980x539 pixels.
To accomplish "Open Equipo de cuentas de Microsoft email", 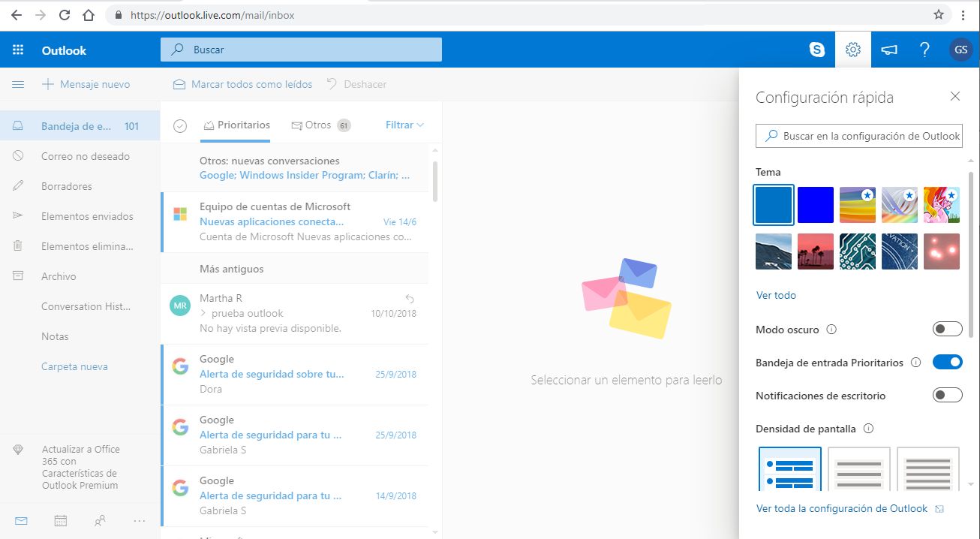I will 295,221.
